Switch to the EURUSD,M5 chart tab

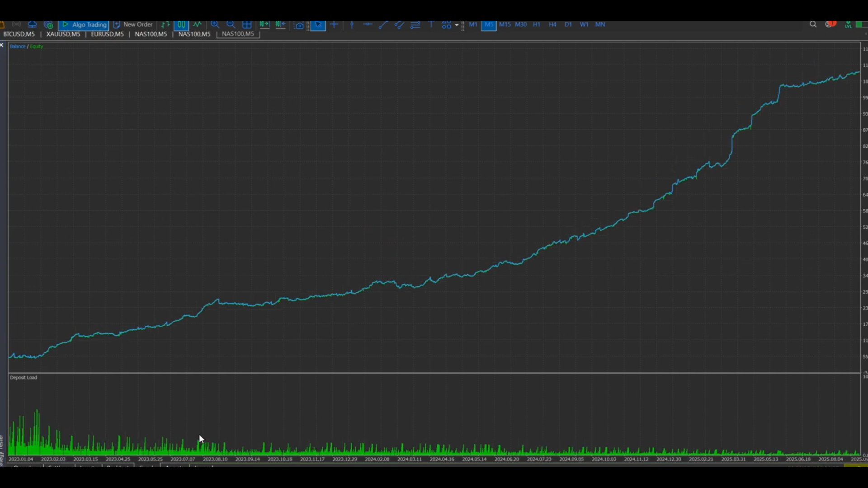[x=107, y=34]
